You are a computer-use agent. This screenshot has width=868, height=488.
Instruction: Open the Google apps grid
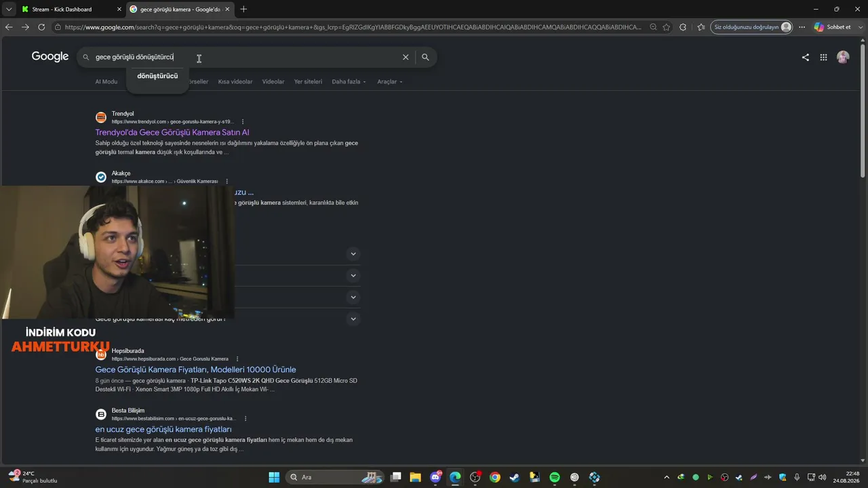823,58
